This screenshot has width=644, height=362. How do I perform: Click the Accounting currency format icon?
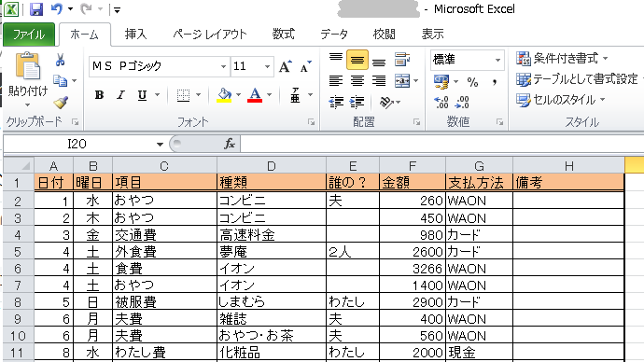coord(441,82)
